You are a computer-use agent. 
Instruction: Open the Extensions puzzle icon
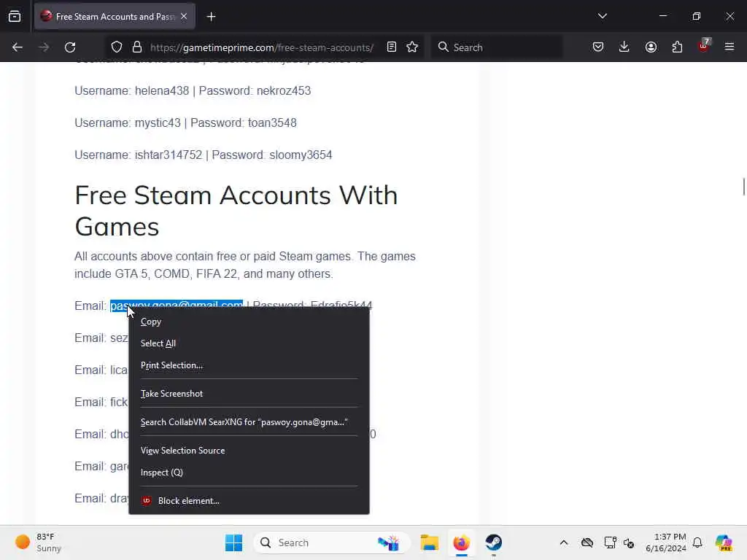677,47
